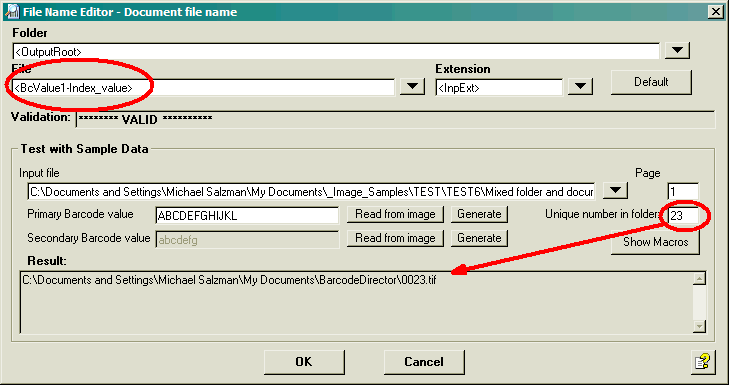
Task: Close the File Name Editor dialog
Action: (715, 12)
